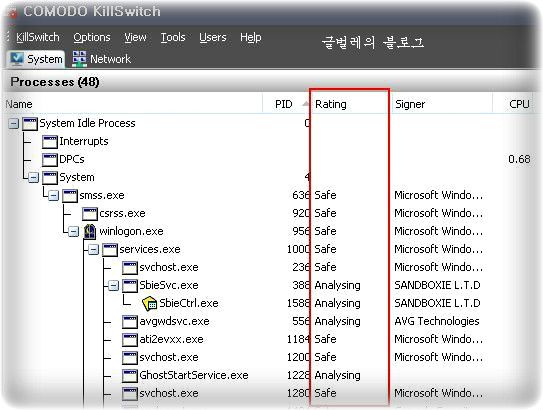Click the AVG Technologies signer cell
This screenshot has height=410, width=543.
tap(437, 321)
